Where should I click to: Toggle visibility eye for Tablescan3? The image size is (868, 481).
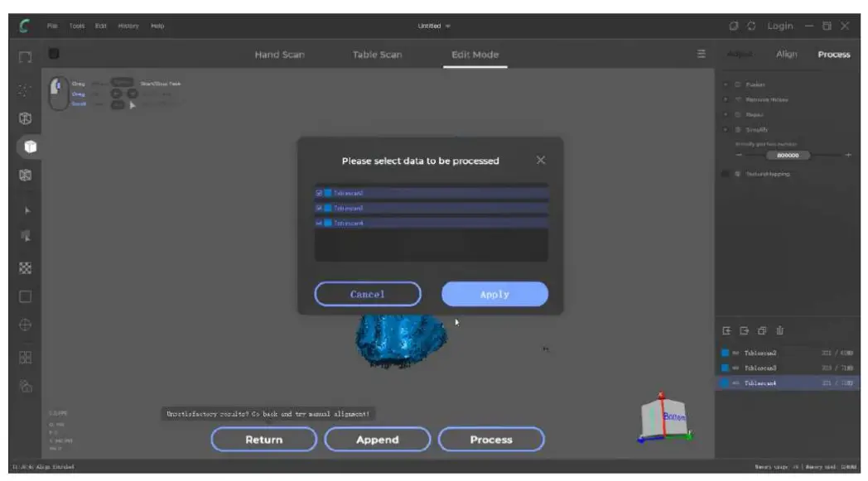click(735, 368)
